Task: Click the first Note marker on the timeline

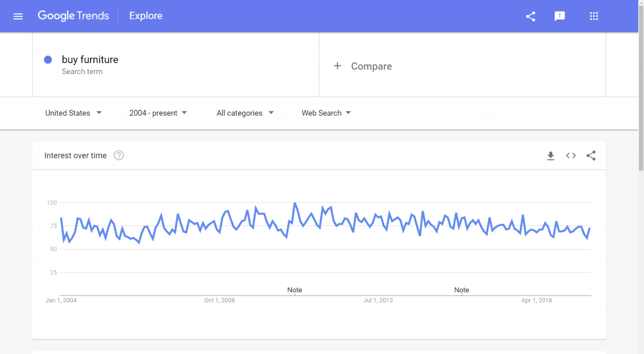Action: [294, 290]
